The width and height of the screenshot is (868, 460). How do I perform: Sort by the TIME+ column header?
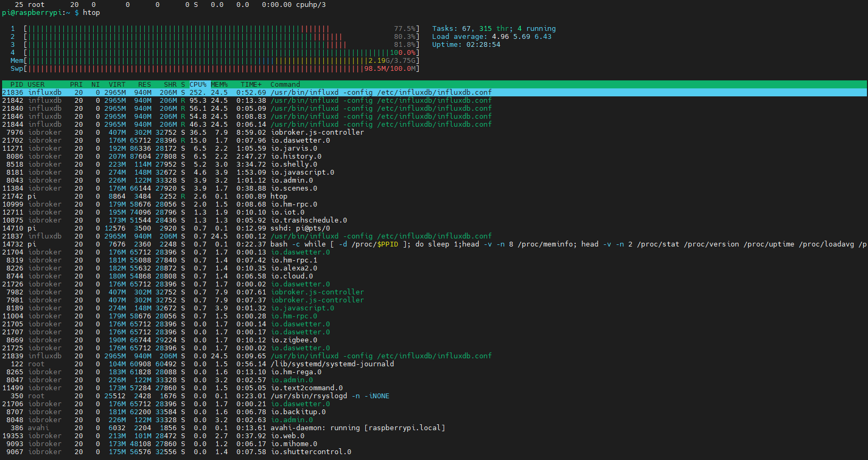(x=251, y=85)
